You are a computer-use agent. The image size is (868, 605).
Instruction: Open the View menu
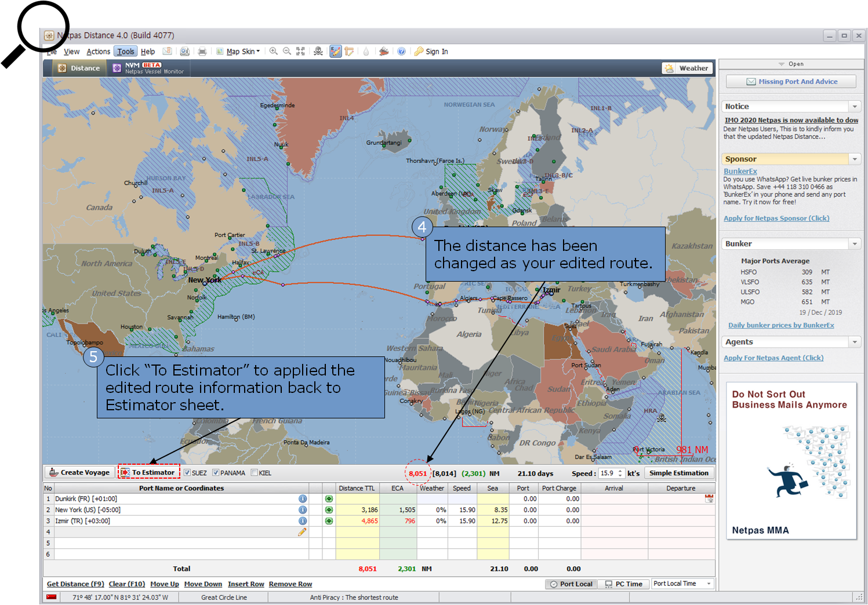pos(71,52)
